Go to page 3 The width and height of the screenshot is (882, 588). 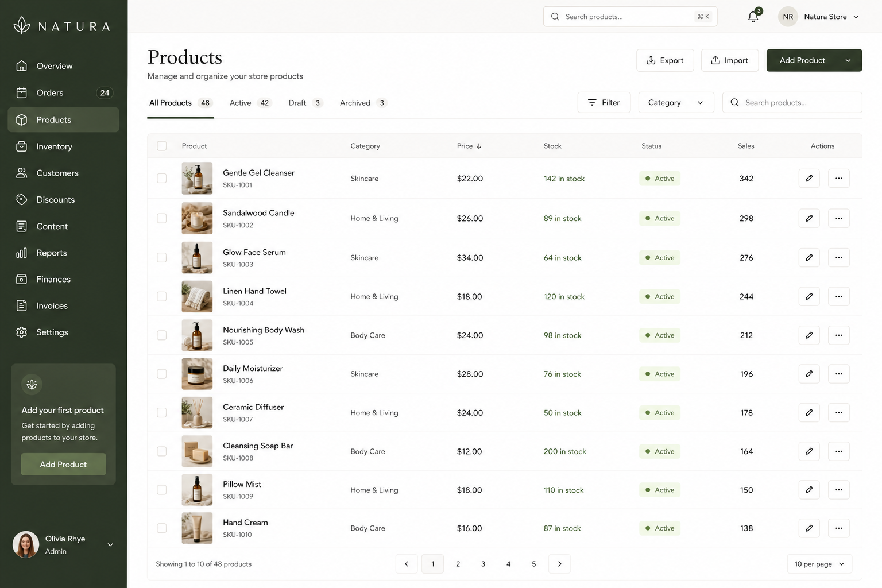coord(483,564)
